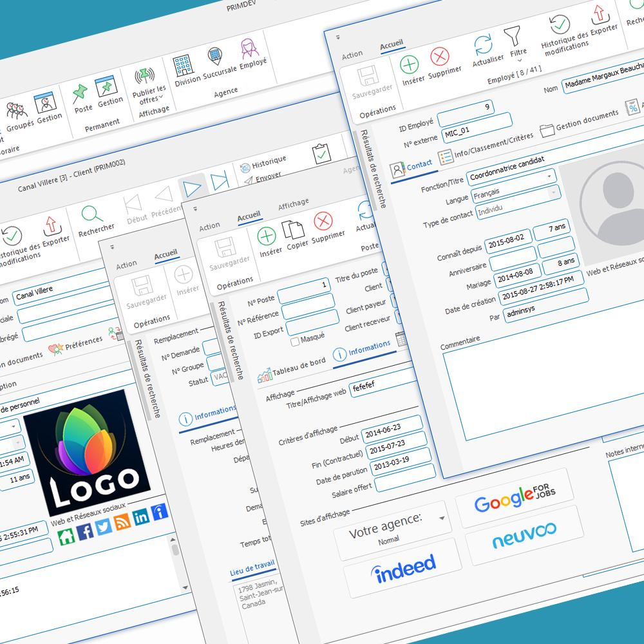The height and width of the screenshot is (644, 644).
Task: Click Insérer in the Employé window
Action: coord(410,65)
